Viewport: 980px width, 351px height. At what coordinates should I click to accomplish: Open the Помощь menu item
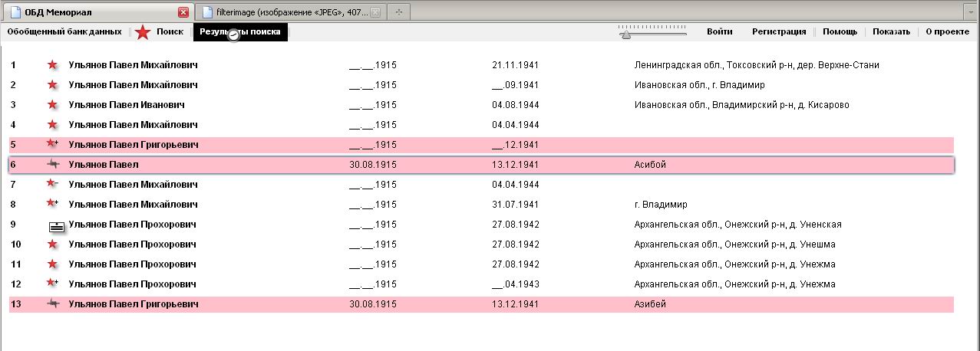pos(840,32)
